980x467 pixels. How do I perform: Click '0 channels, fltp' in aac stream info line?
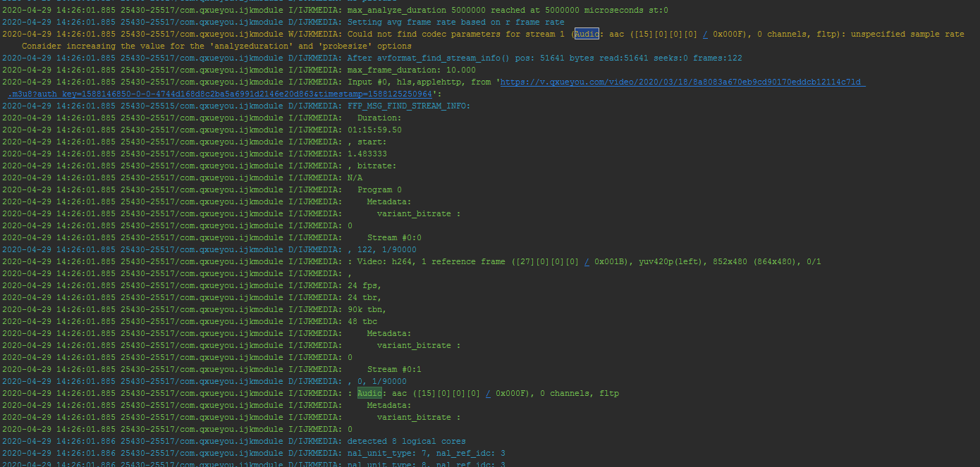click(x=580, y=393)
